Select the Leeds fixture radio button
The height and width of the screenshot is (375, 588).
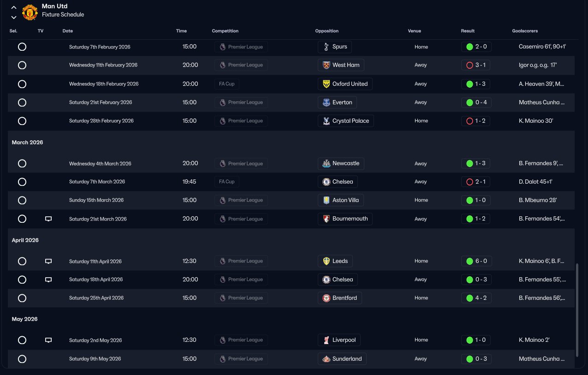[22, 262]
